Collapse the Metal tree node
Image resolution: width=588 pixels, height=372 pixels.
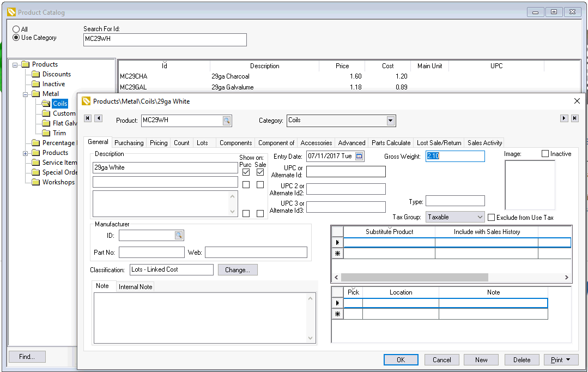point(26,94)
